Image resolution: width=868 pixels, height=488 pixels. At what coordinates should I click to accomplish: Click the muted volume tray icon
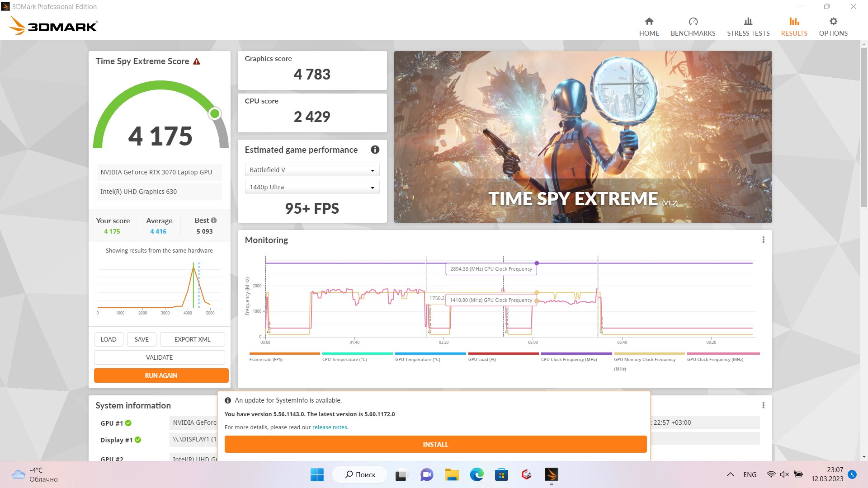tap(784, 474)
